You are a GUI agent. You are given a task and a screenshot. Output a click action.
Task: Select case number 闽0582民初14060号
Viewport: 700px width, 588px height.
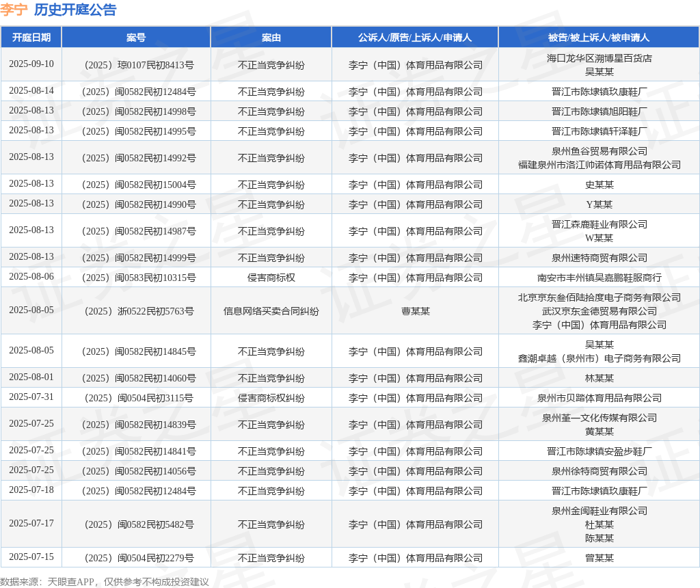[x=139, y=379]
